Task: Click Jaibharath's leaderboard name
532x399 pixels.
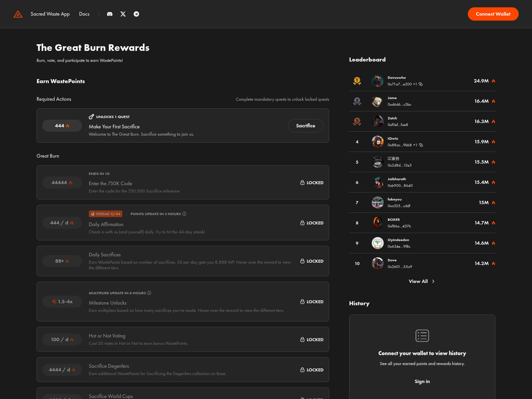Action: coord(397,179)
